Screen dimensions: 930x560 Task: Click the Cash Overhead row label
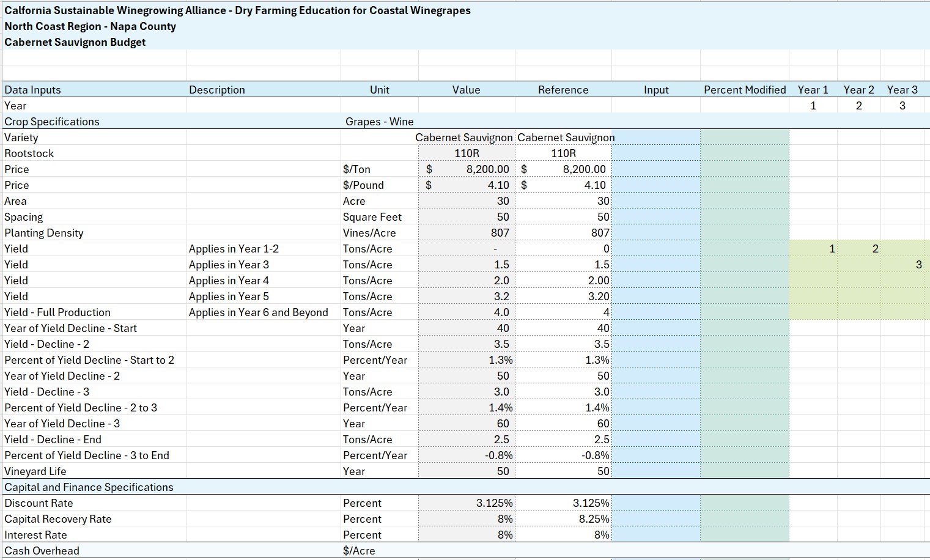pos(42,551)
